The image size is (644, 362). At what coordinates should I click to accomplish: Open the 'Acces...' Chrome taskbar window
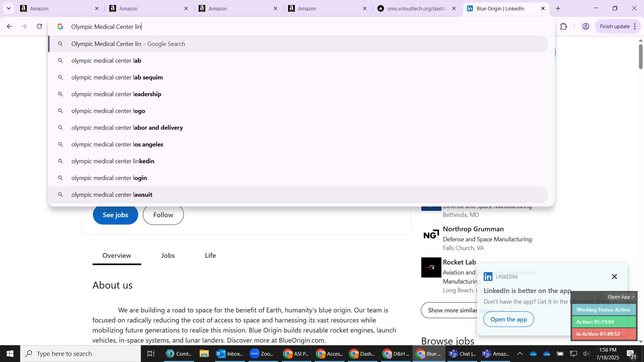point(329,354)
